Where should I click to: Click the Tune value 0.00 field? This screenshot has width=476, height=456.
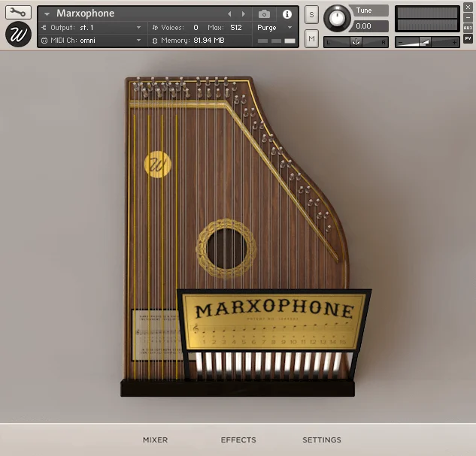coord(368,26)
